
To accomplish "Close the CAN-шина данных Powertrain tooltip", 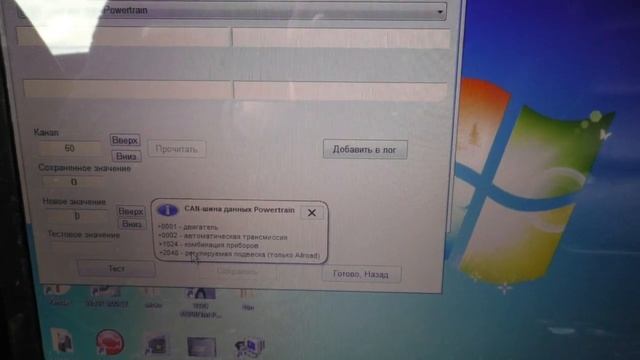I will (x=312, y=213).
